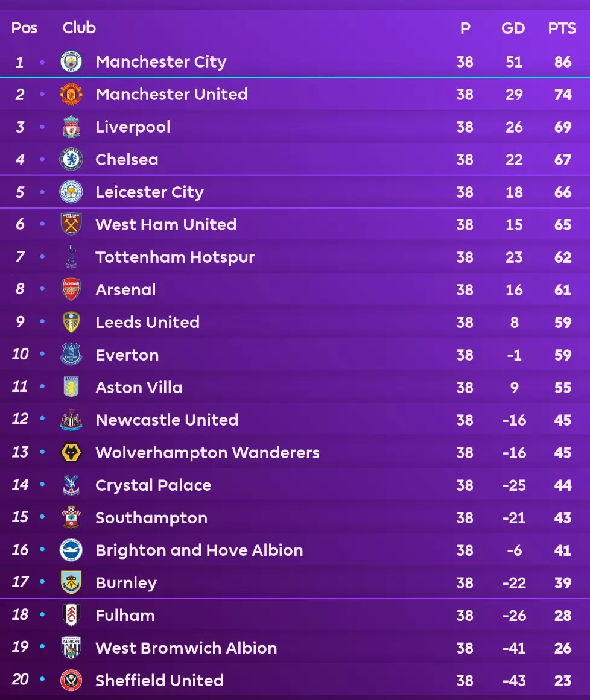
Task: Click the Wolverhampton Wanderers wolf crest
Action: (71, 452)
